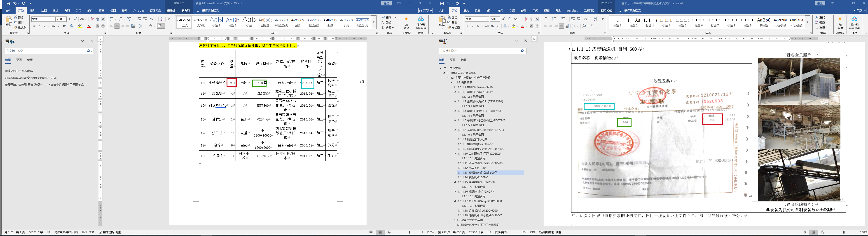Viewport: 868px width, 236px height.
Task: Toggle Underline in 新建 Microsoft Word 文档 window
Action: [x=44, y=26]
